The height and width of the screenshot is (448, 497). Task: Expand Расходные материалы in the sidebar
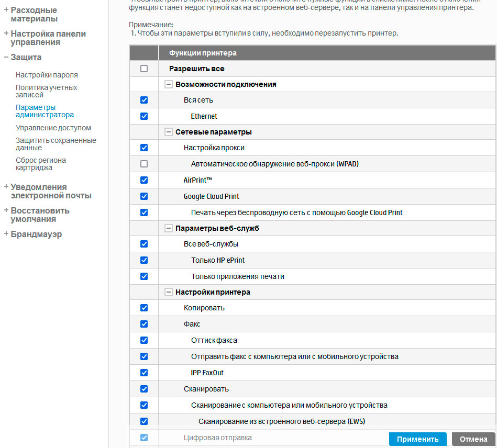(6, 10)
